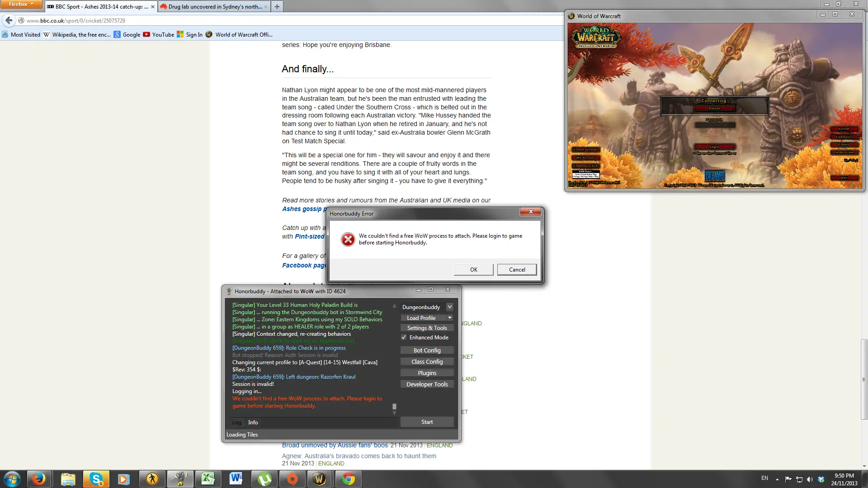Open Bot Config in Honorbuddy
This screenshot has height=488, width=868.
tap(427, 350)
